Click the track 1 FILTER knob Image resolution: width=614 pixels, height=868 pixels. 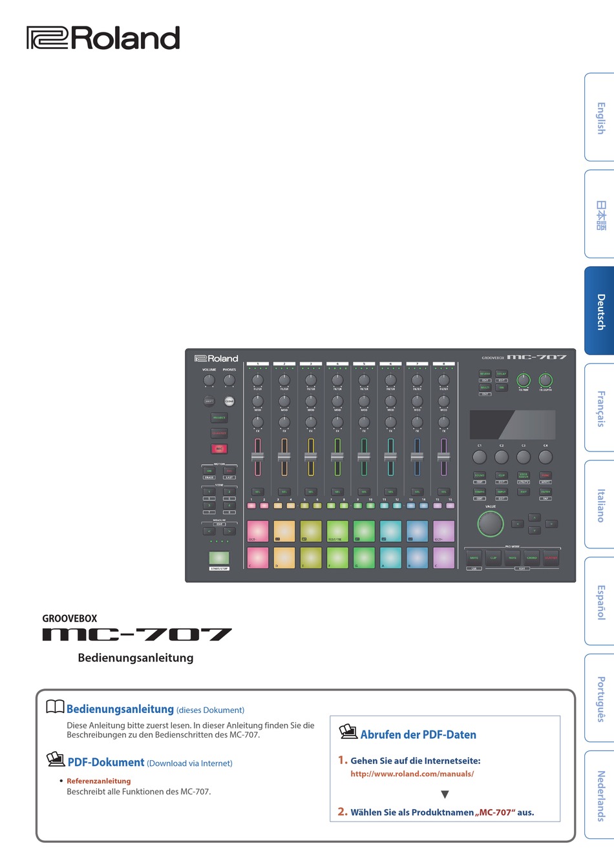(258, 380)
